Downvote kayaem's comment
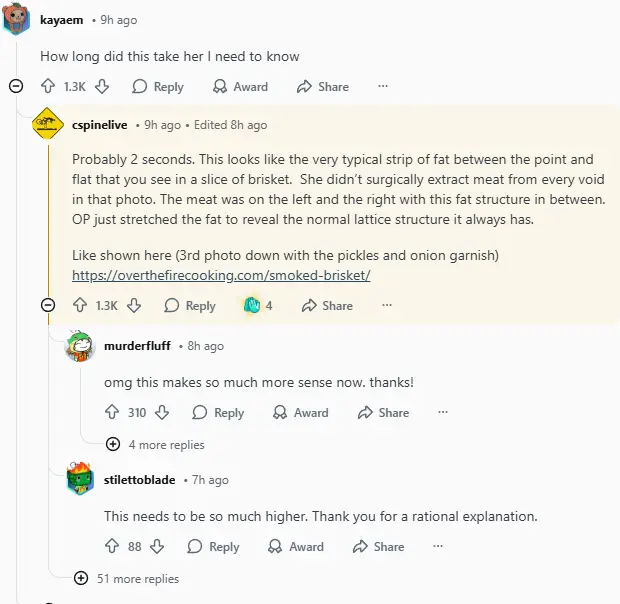This screenshot has width=620, height=604. click(x=102, y=87)
